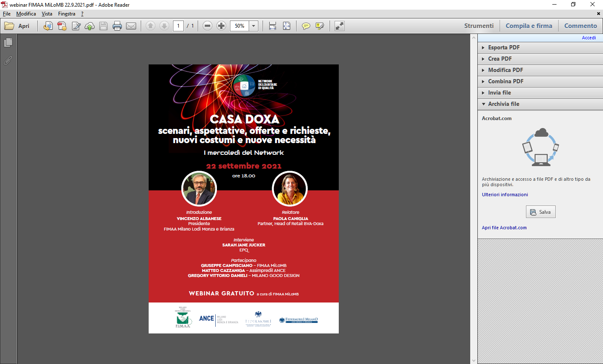Open the zoom level dropdown arrow
The image size is (603, 364).
(254, 26)
